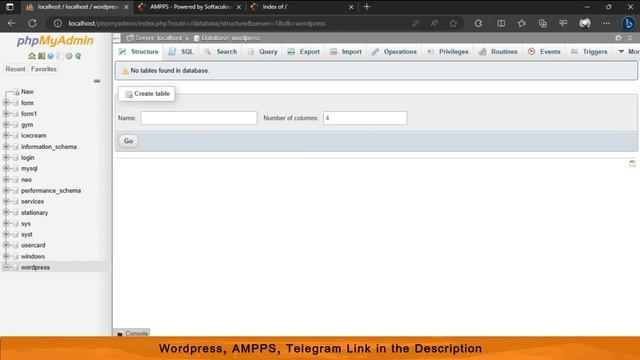This screenshot has height=360, width=640.
Task: Open Edge Collections icon
Action: coord(542,23)
